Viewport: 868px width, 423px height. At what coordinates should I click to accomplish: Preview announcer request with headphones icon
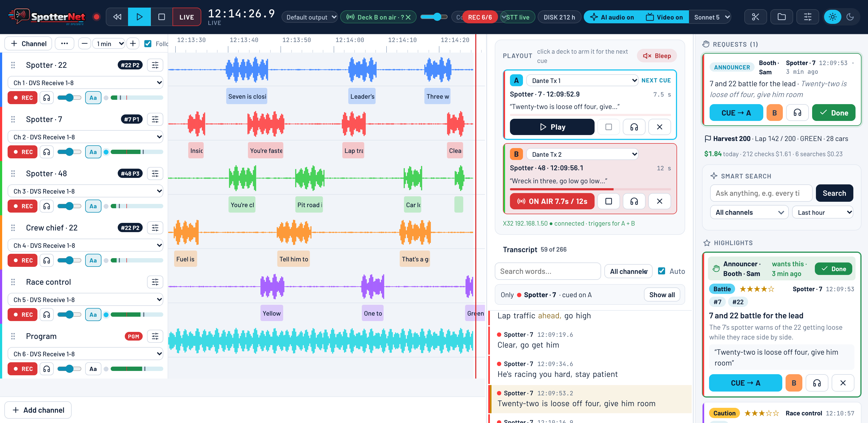(x=797, y=113)
